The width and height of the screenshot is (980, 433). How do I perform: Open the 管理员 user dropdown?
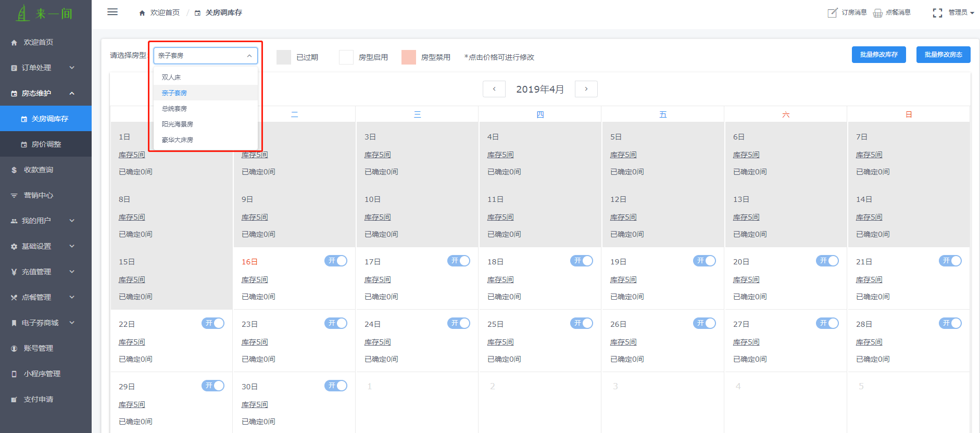pyautogui.click(x=961, y=12)
